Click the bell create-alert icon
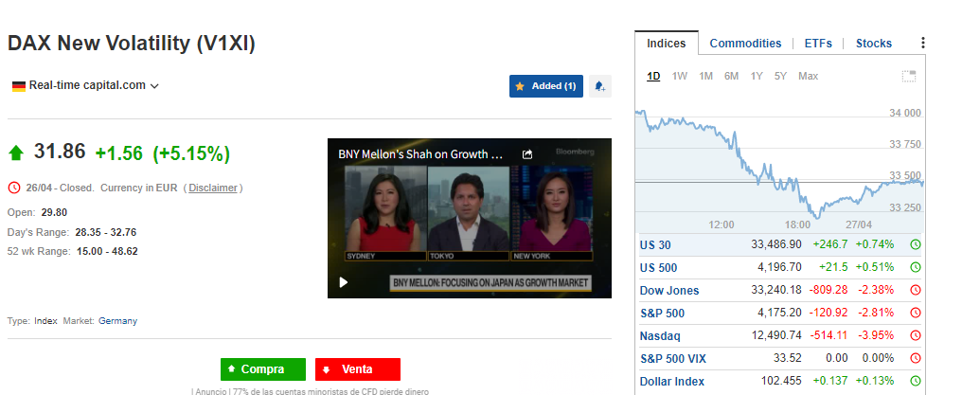This screenshot has height=395, width=980. click(x=599, y=86)
